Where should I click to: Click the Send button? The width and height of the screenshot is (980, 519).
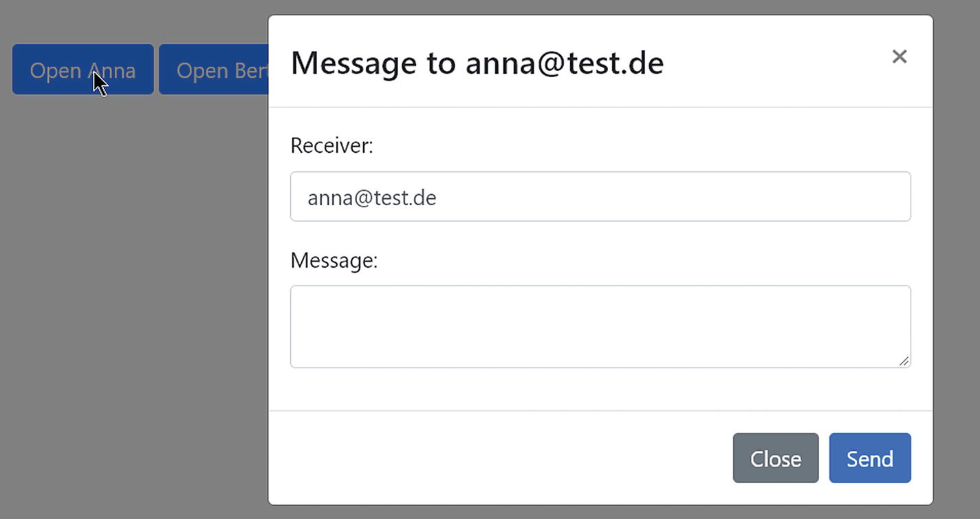coord(869,458)
